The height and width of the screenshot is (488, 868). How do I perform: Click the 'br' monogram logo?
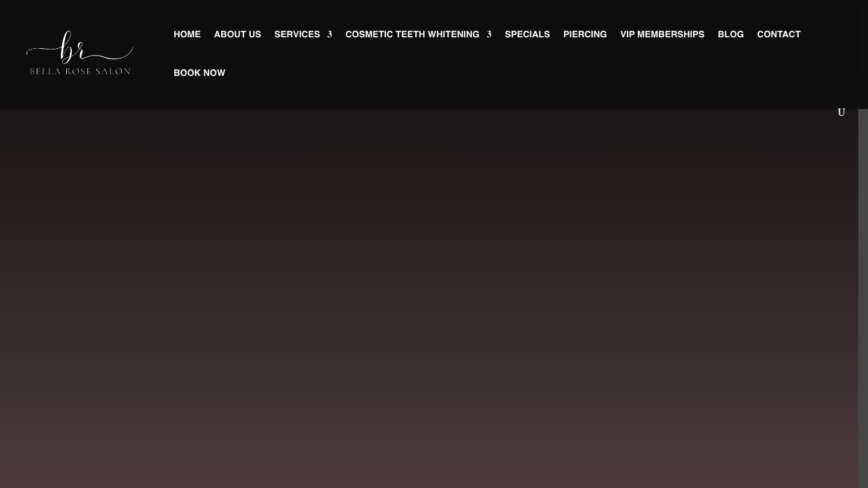coord(72,47)
